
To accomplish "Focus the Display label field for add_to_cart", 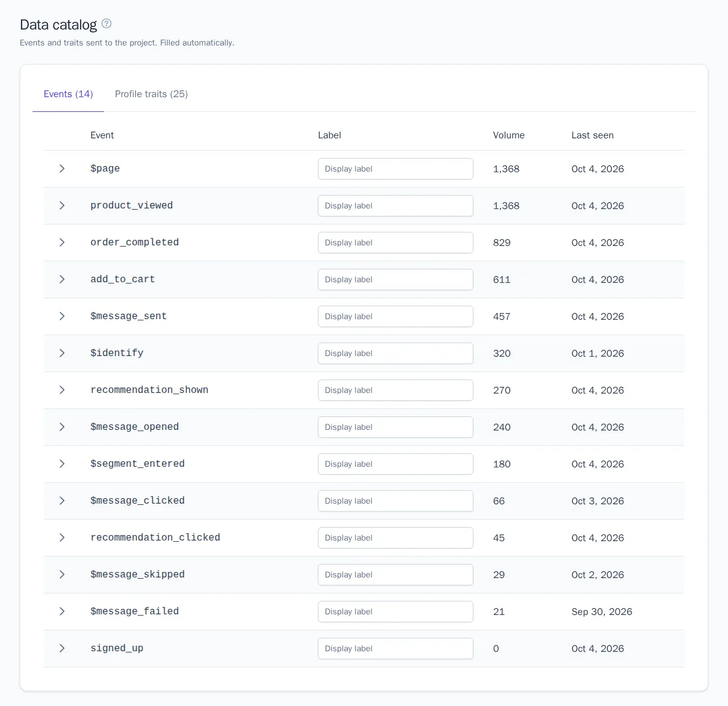I will 395,280.
